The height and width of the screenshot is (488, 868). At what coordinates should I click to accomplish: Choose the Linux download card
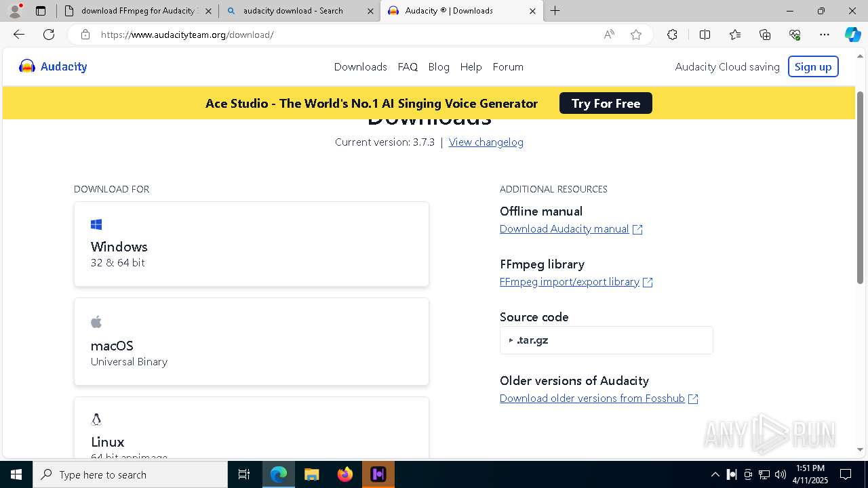pyautogui.click(x=252, y=428)
